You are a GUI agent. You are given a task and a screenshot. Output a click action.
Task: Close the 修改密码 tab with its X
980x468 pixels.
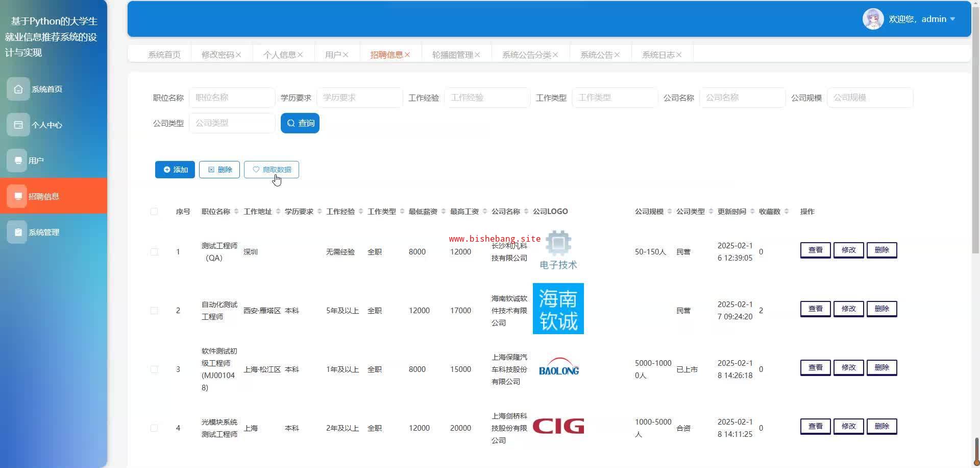238,55
